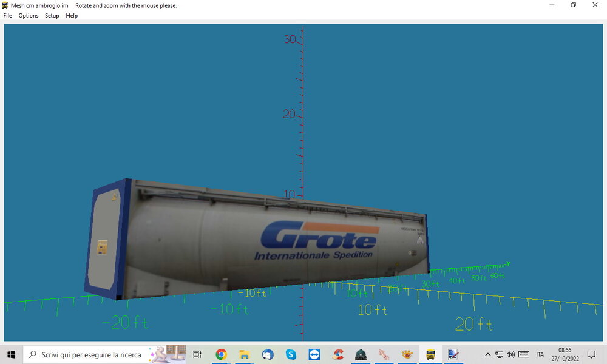This screenshot has width=607, height=364.
Task: Open the Setup menu
Action: point(52,16)
